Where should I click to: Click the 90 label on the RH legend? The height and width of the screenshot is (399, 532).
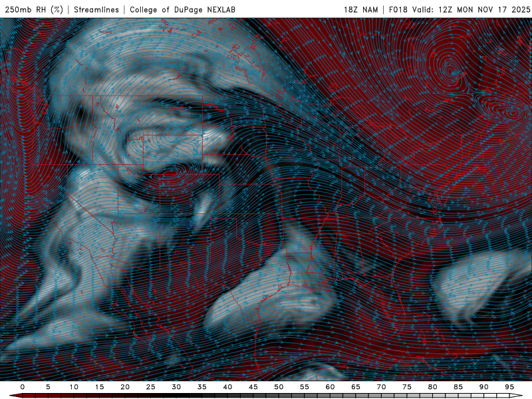point(483,387)
